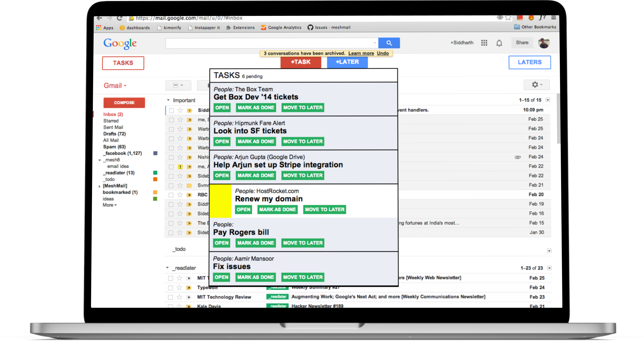The width and height of the screenshot is (644, 345).
Task: Select checkbox of MIT Technology Review email
Action: [170, 297]
